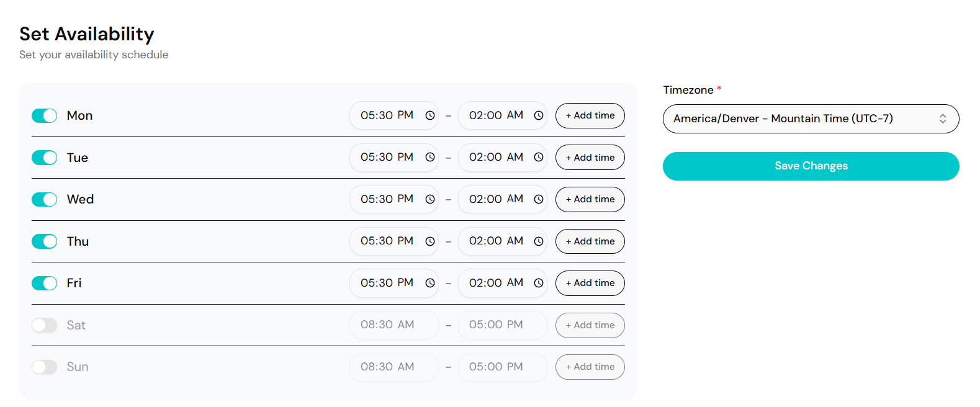Click + Add time on the Thu row
Image resolution: width=980 pixels, height=407 pixels.
pyautogui.click(x=589, y=241)
